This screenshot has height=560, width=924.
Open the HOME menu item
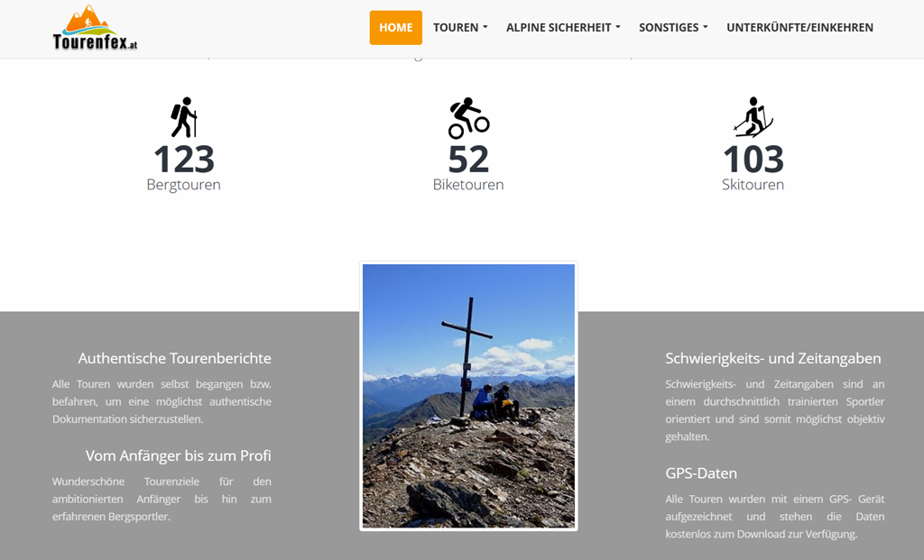tap(395, 27)
